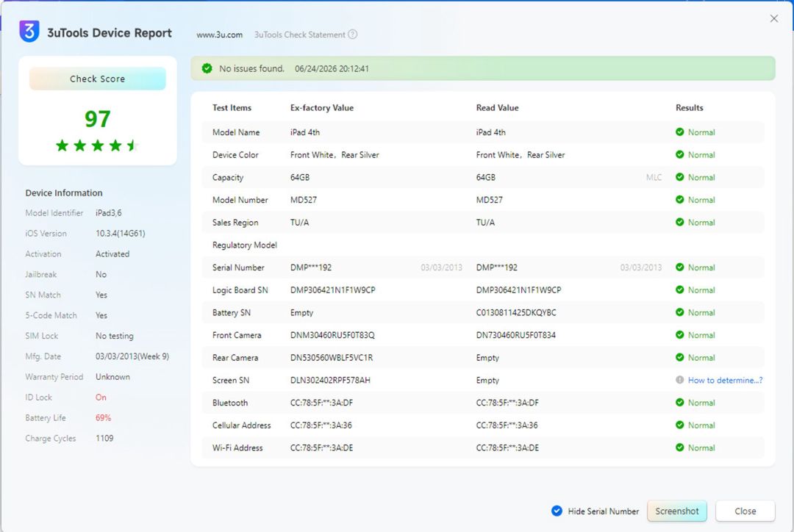Click the Normal check icon for Device Color
This screenshot has width=794, height=532.
[x=679, y=155]
